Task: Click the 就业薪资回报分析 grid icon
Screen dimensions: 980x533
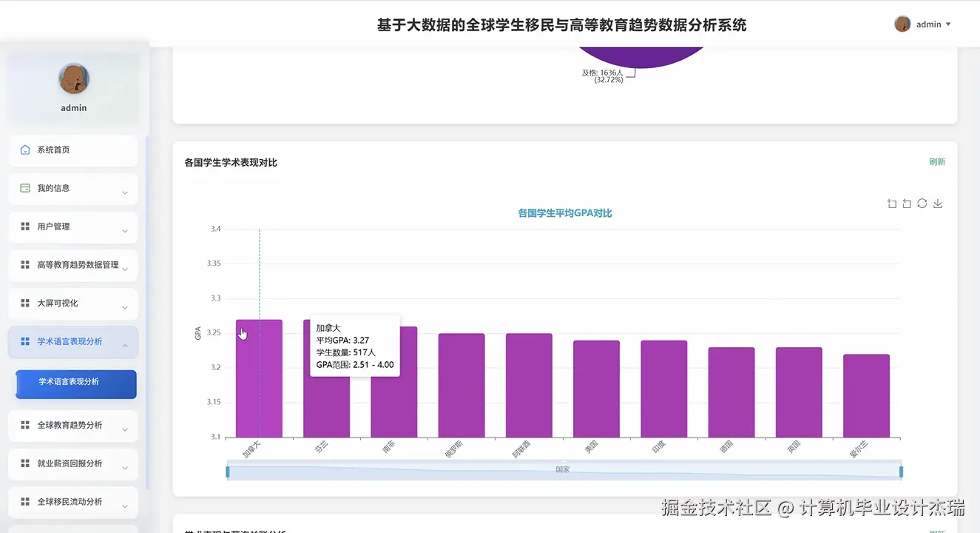Action: pyautogui.click(x=25, y=463)
